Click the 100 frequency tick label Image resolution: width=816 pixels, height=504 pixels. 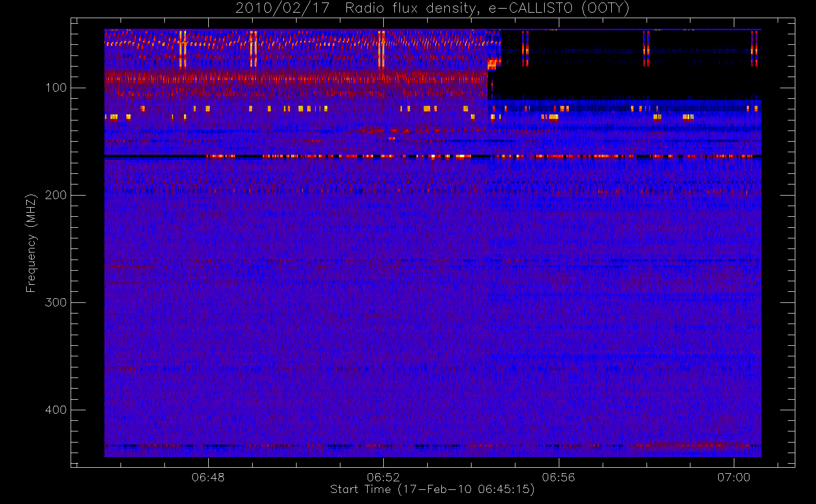55,88
